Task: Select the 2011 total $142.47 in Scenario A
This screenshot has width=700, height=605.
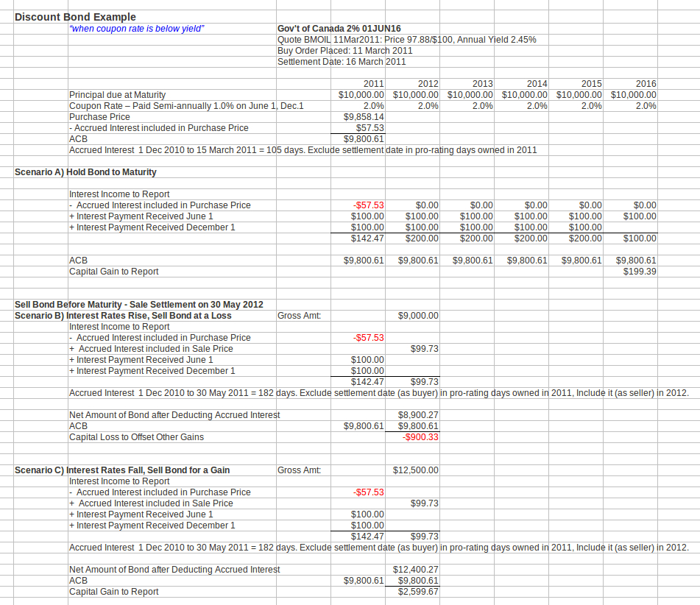Action: pyautogui.click(x=367, y=238)
